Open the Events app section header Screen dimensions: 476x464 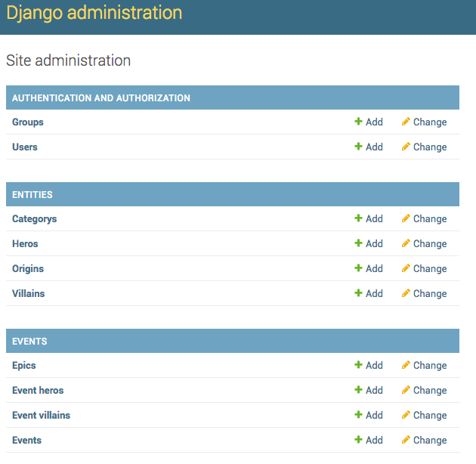pos(29,341)
